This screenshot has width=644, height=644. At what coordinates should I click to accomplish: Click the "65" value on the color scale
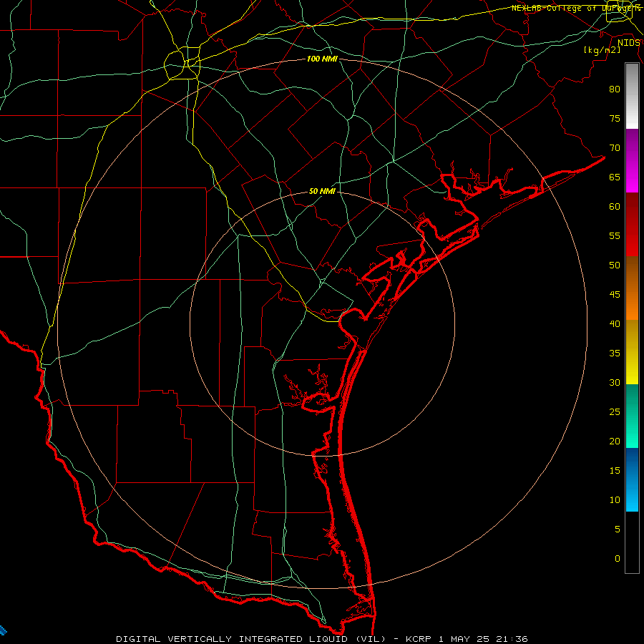[615, 177]
